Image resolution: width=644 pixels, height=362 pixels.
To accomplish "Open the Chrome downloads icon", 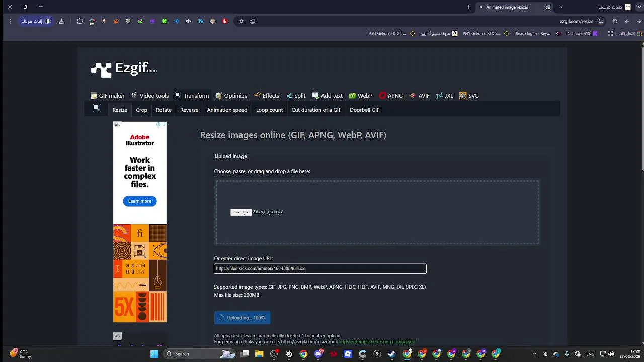I will [61, 21].
